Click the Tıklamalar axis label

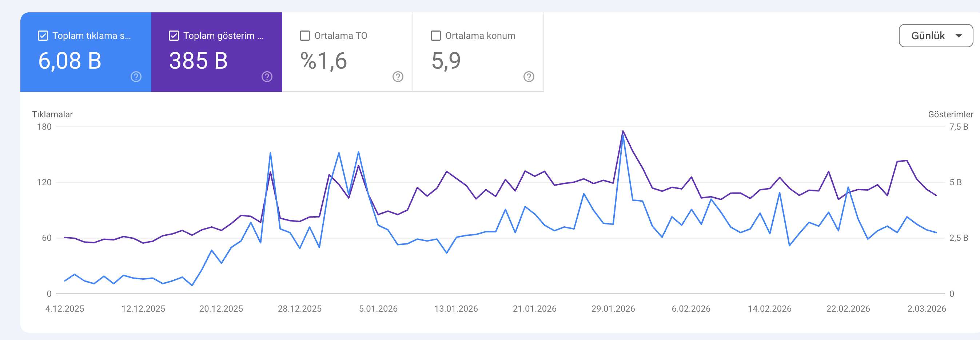click(x=52, y=114)
